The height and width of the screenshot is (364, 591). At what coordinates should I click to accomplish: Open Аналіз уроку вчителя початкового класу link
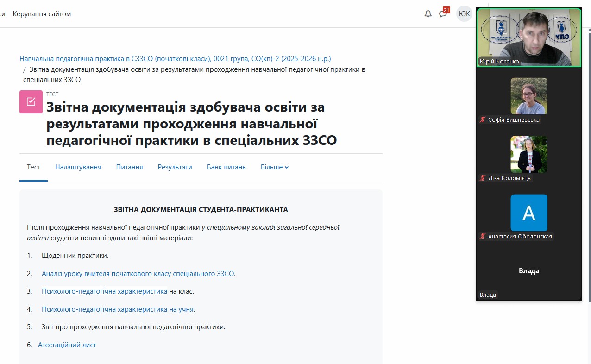click(138, 274)
